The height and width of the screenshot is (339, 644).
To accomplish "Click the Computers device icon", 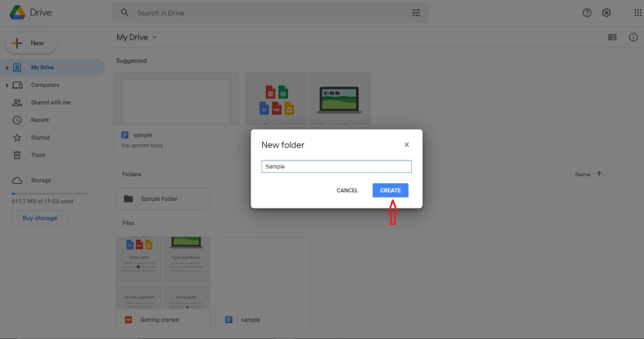I will coord(17,85).
